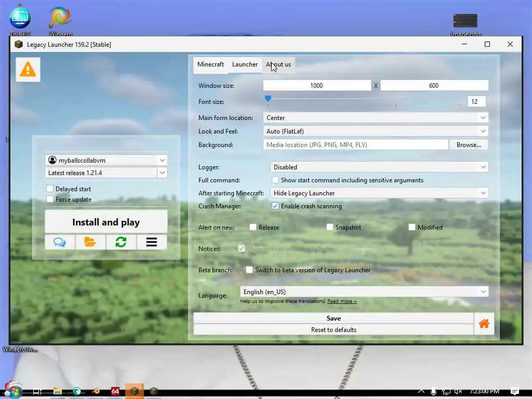This screenshot has width=532, height=399.
Task: Switch to the Minecraft tab
Action: pos(210,64)
